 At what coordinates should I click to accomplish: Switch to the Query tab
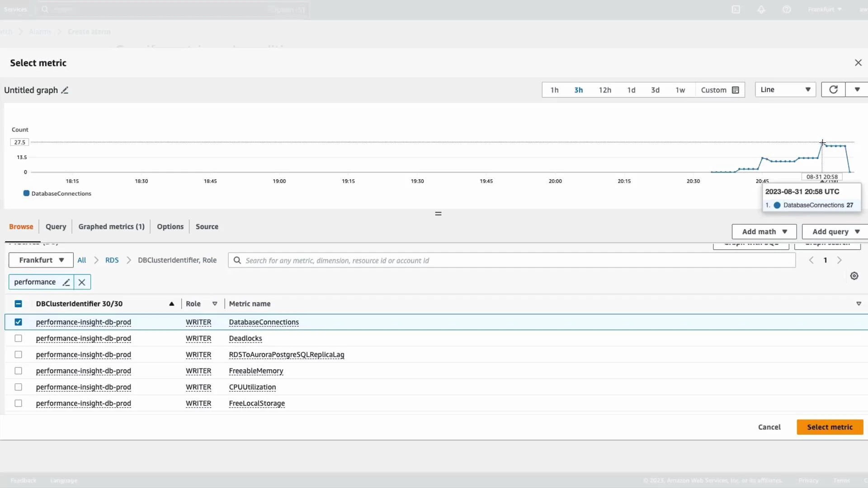tap(56, 226)
